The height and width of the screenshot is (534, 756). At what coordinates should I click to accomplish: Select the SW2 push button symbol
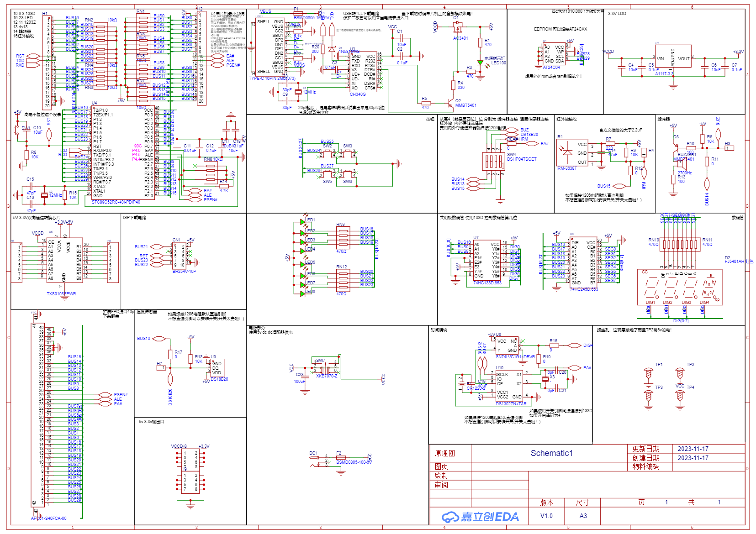[328, 153]
